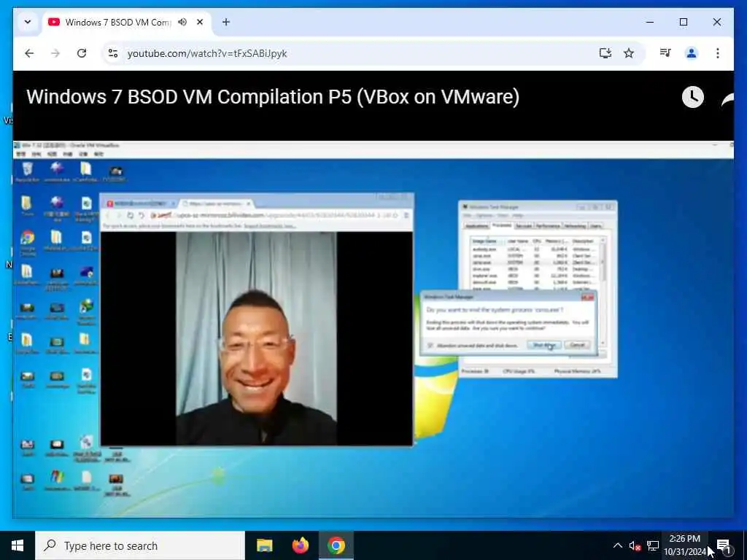View site information icon in address bar

click(113, 53)
